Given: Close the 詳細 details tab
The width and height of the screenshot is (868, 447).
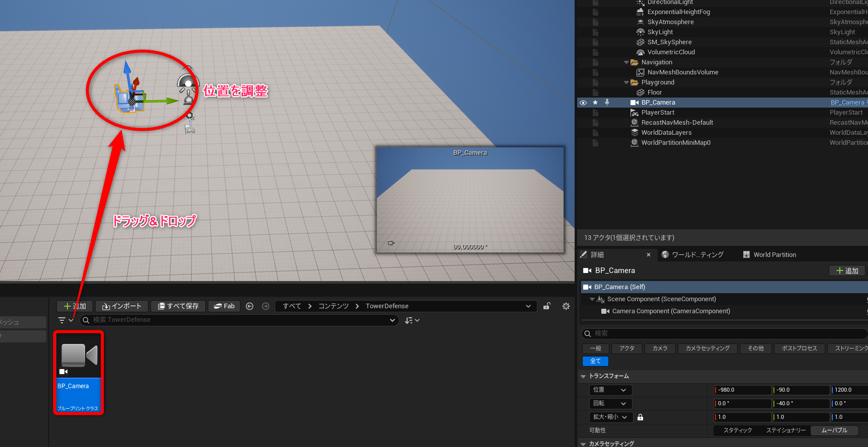Looking at the screenshot, I should pyautogui.click(x=649, y=255).
